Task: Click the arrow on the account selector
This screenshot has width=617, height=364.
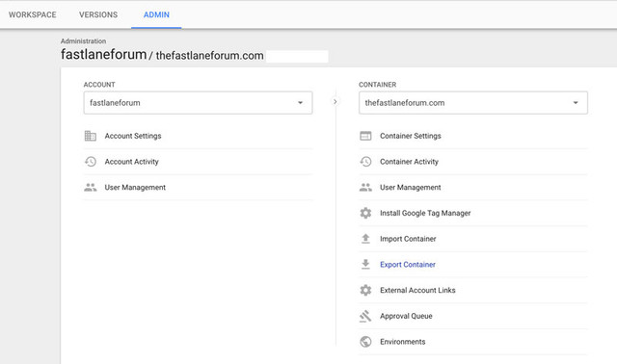Action: click(x=300, y=103)
